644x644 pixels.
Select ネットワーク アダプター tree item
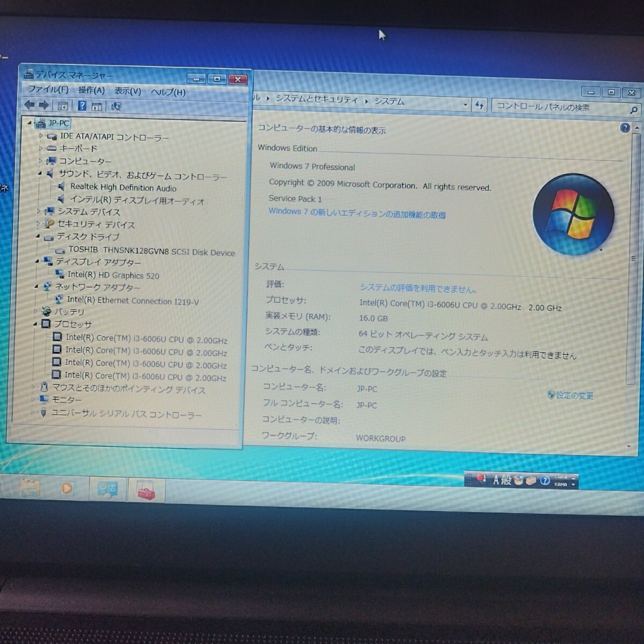point(97,287)
